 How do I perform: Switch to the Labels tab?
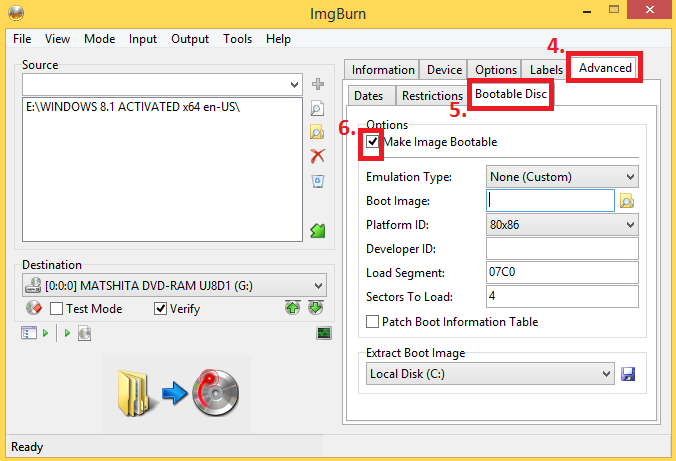point(546,70)
